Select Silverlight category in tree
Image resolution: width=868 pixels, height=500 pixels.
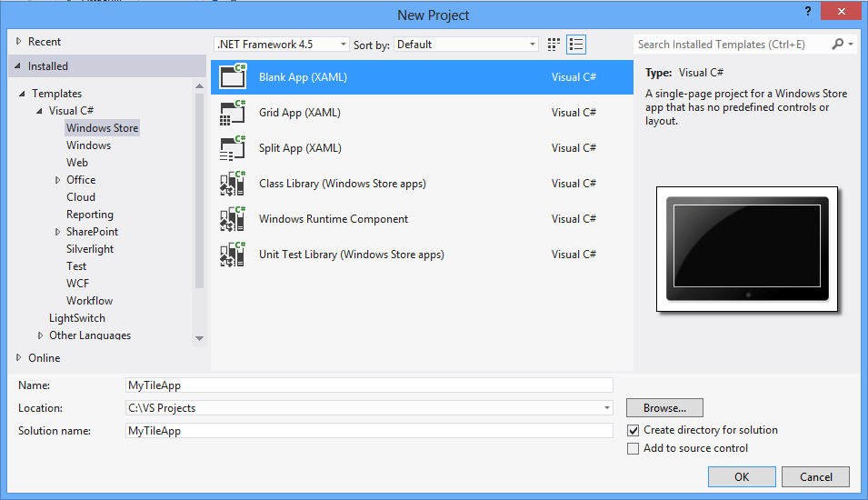coord(90,249)
